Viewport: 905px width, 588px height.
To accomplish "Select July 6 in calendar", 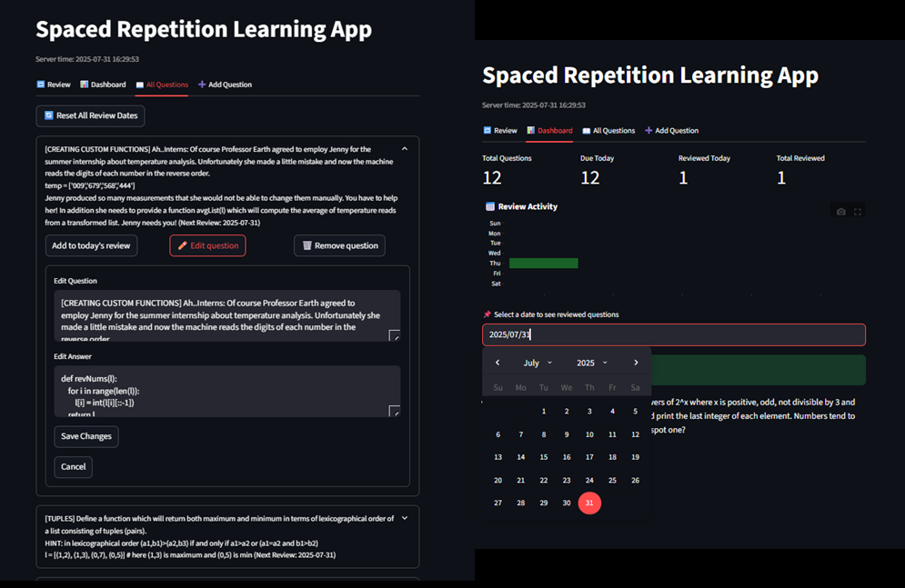I will (x=498, y=434).
